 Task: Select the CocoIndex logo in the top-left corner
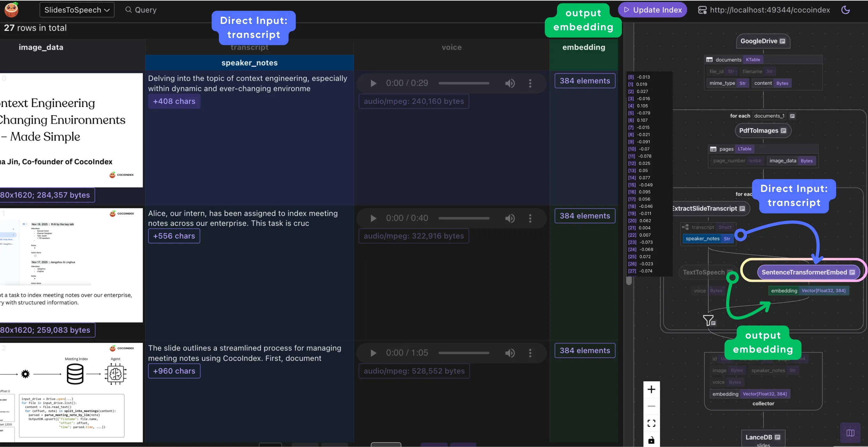point(11,10)
